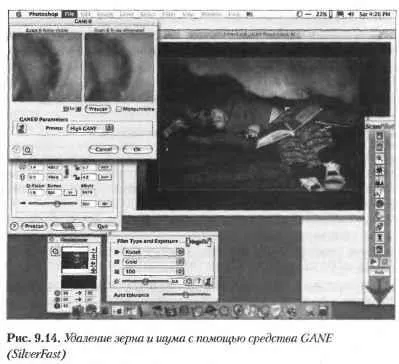Click the camera icon in Densitometer panel
The height and width of the screenshot is (364, 399).
(x=55, y=252)
